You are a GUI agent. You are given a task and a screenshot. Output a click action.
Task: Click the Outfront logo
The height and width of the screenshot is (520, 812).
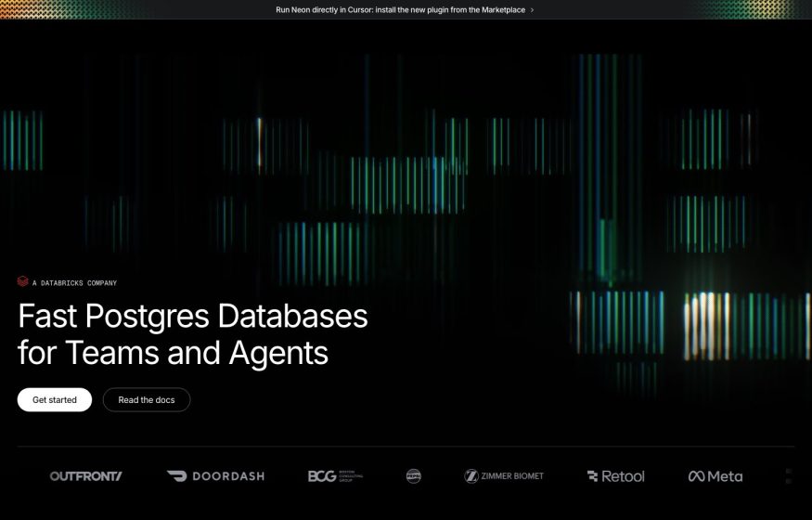tap(86, 476)
